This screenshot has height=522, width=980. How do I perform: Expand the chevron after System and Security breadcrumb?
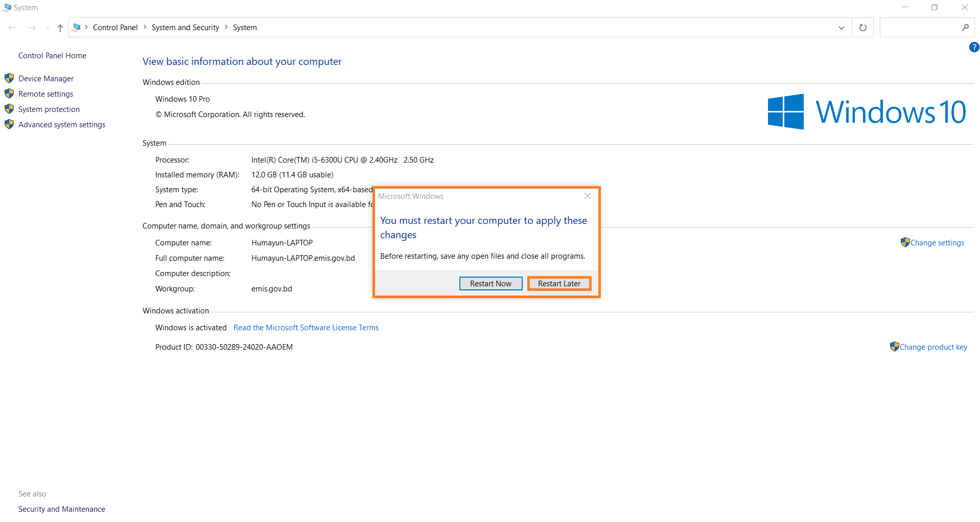point(226,27)
